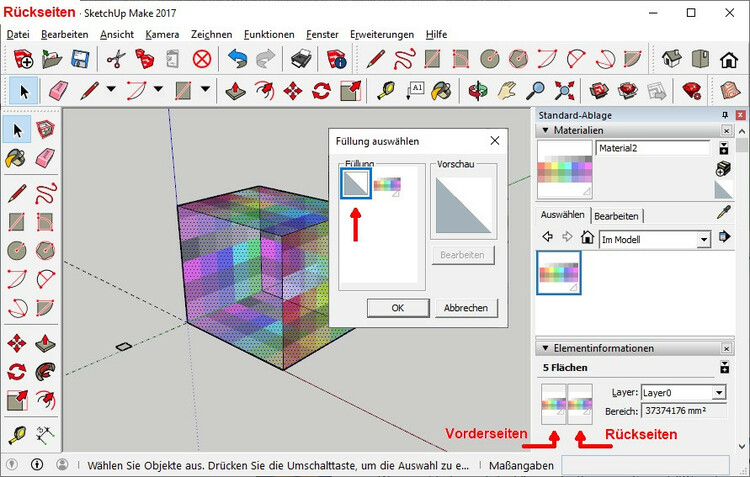The width and height of the screenshot is (750, 477).
Task: Select the Push/Pull tool in left toolbar
Action: coord(46,343)
